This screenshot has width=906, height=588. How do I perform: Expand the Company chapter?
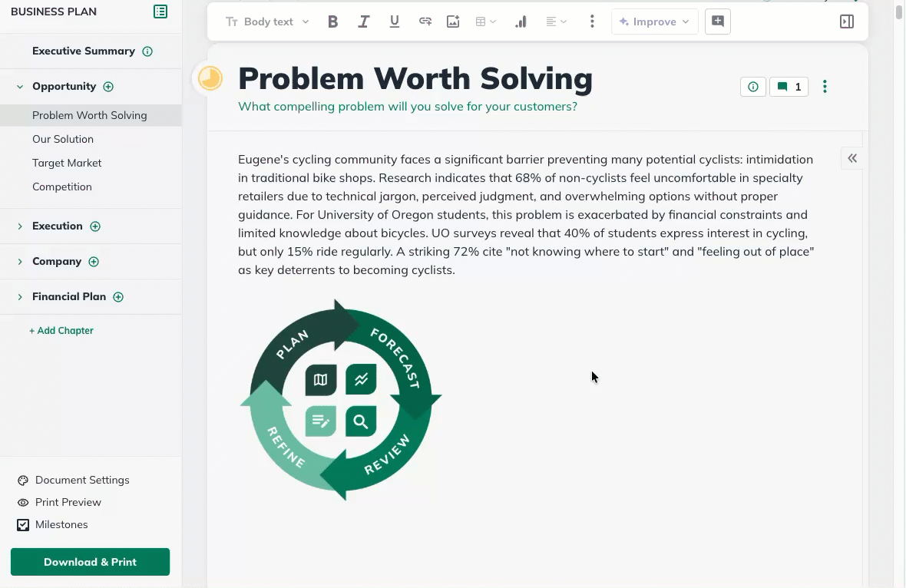click(20, 262)
